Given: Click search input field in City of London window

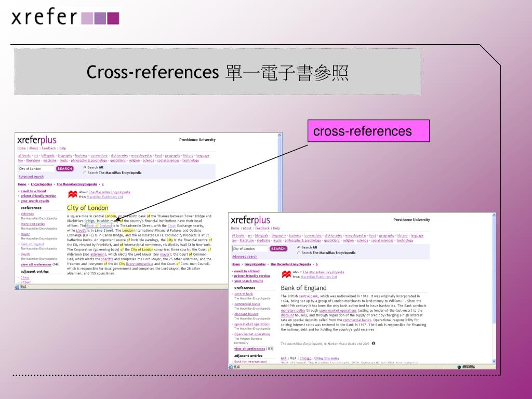Looking at the screenshot, I should click(x=36, y=169).
